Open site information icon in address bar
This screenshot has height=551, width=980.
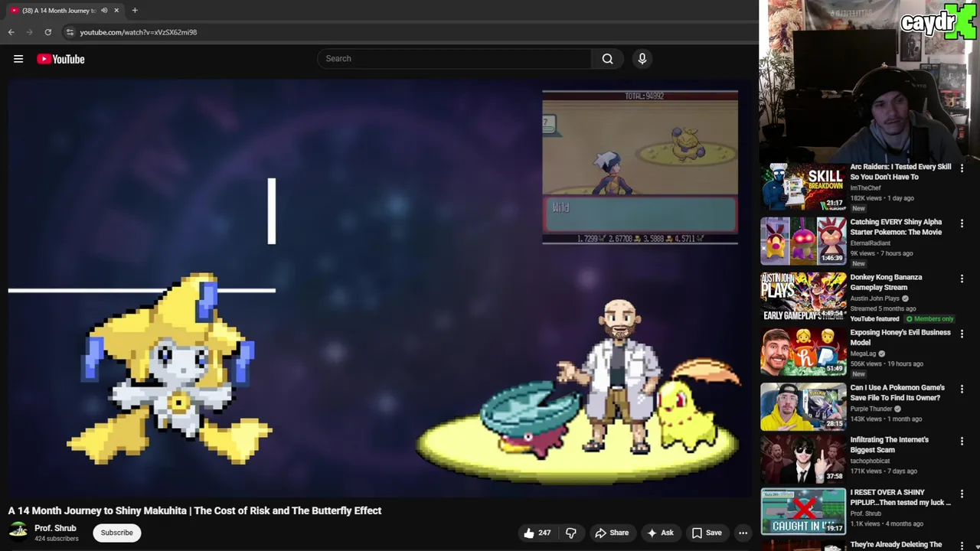pos(70,32)
